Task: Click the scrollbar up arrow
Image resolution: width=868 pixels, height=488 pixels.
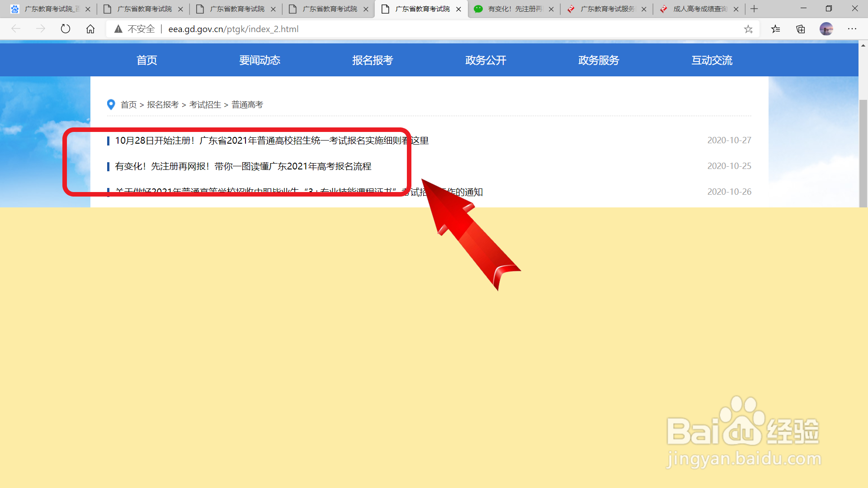Action: (863, 45)
